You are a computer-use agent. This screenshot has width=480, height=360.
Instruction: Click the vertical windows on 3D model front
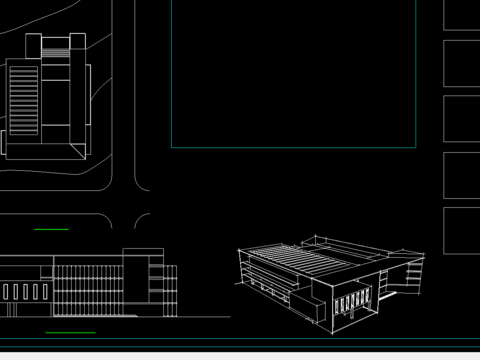tap(352, 301)
